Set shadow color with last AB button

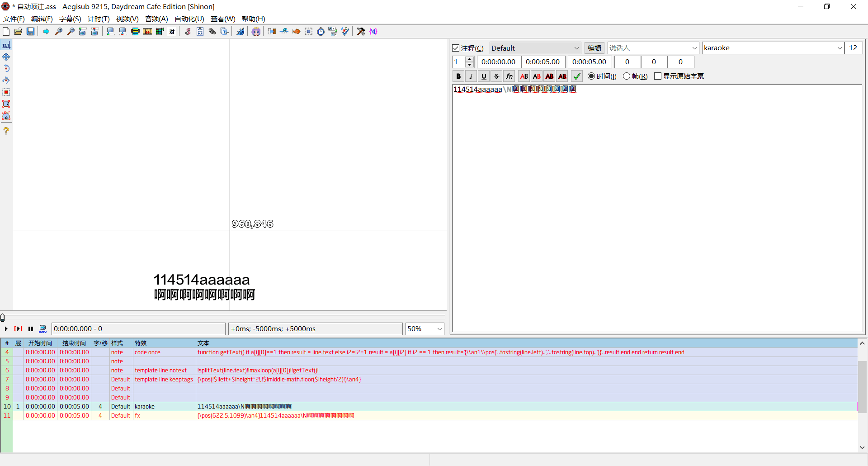(x=562, y=76)
